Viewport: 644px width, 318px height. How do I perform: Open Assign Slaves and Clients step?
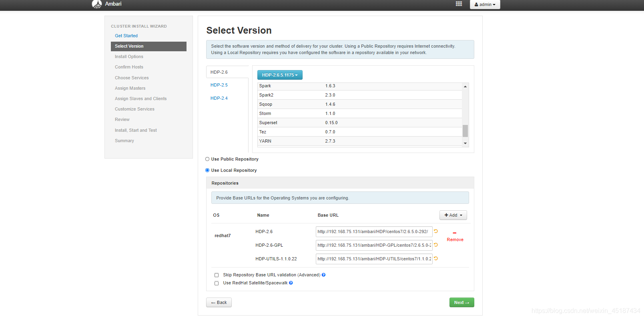tap(140, 99)
